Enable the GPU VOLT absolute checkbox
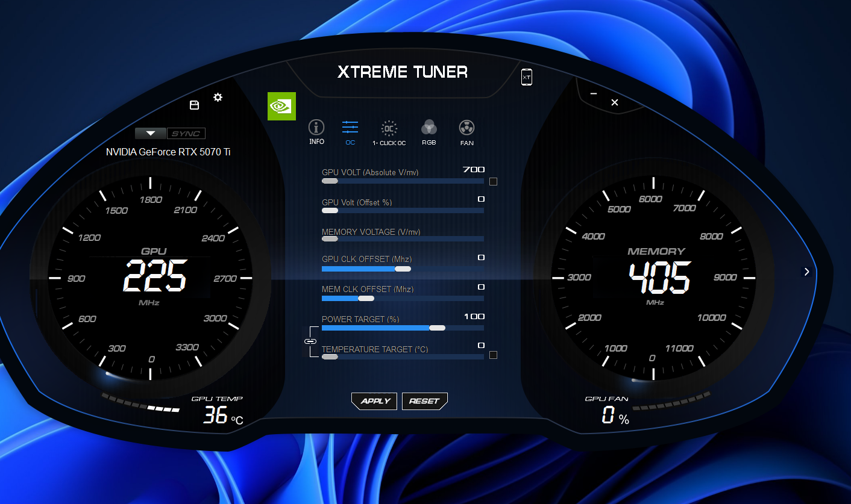 493,181
